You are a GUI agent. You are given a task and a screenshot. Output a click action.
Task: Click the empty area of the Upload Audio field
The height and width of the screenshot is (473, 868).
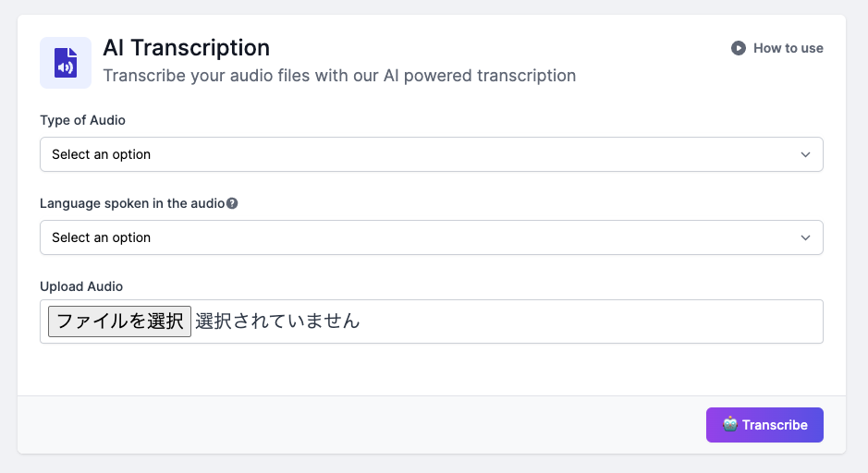click(592, 321)
